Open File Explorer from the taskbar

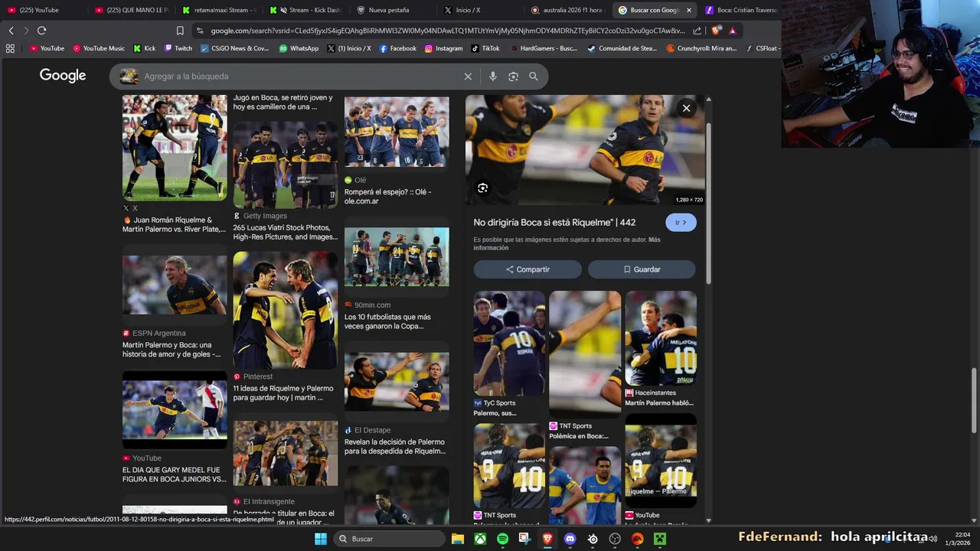point(457,539)
